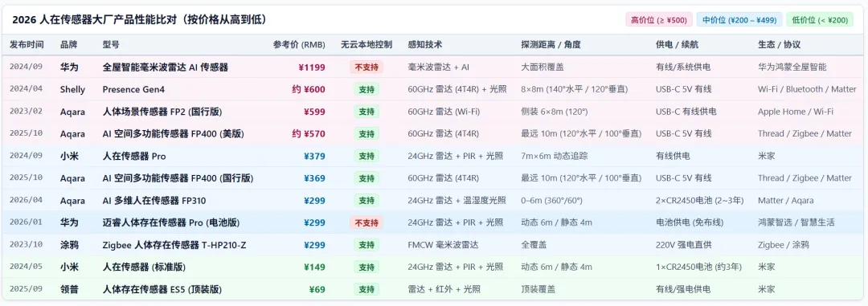
Task: Select AI 多维人在传感器 FP310 model name
Action: coord(154,200)
